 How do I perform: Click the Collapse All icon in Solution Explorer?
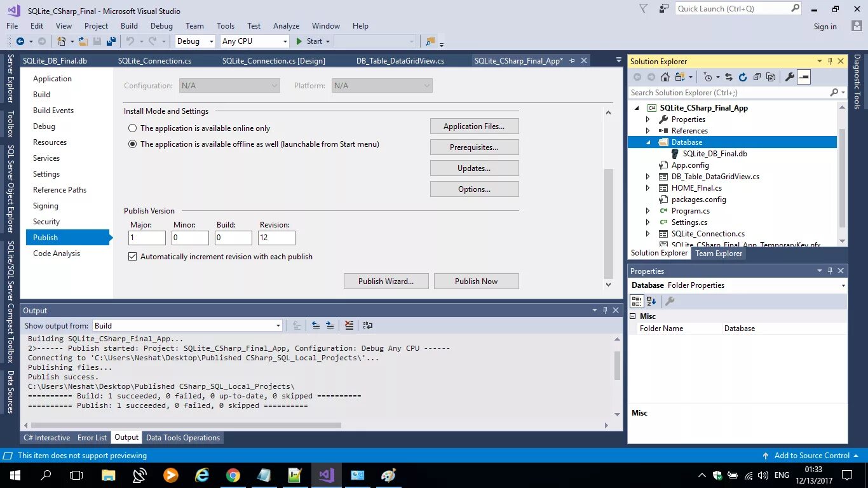tap(756, 77)
